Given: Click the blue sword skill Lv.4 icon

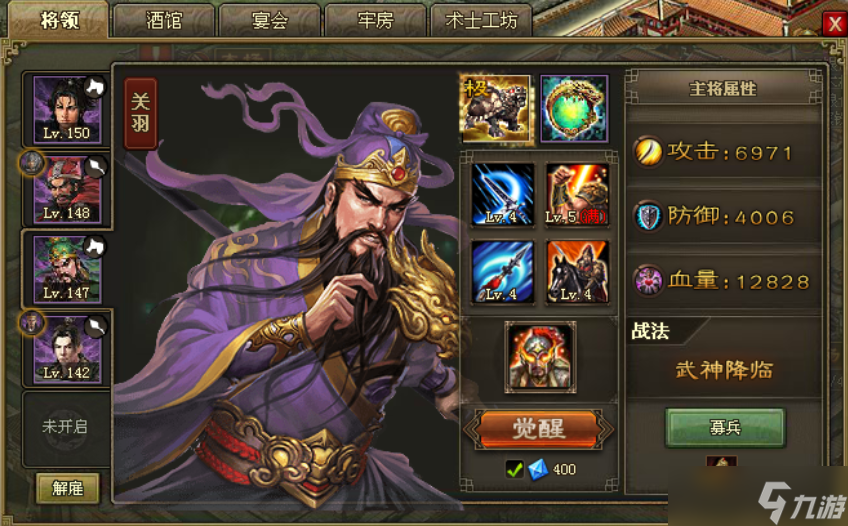Looking at the screenshot, I should point(502,195).
